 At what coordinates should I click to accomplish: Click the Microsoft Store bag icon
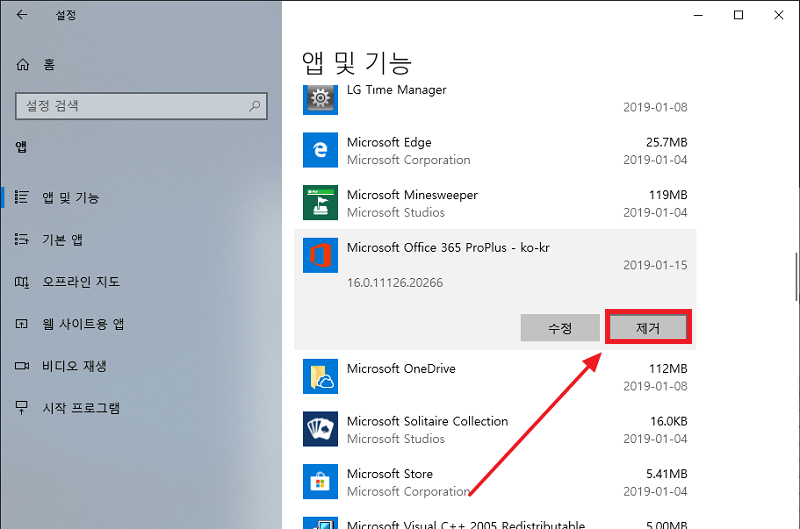[320, 482]
